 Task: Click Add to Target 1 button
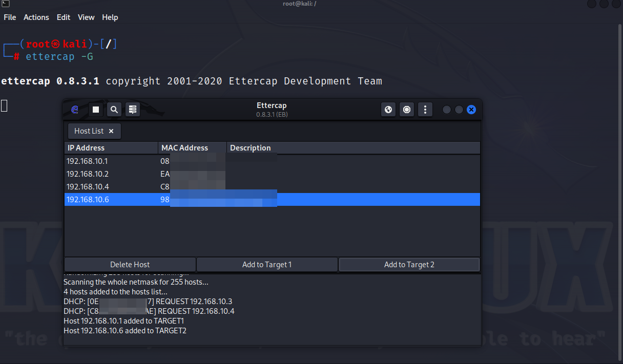[267, 265]
